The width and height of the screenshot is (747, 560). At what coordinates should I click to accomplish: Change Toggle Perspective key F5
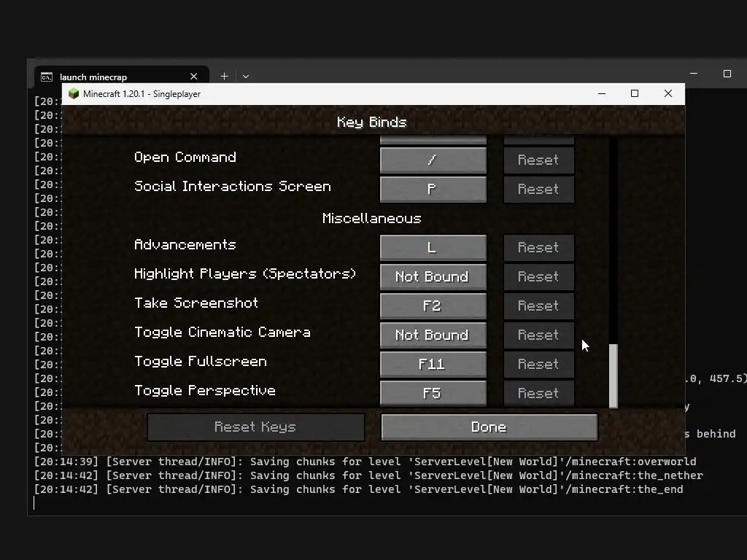[433, 393]
